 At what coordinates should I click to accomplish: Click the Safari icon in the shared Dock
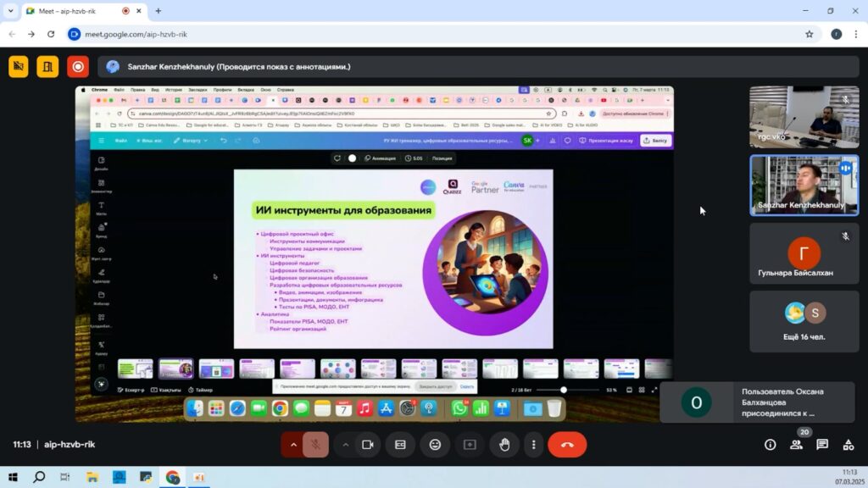tap(237, 408)
